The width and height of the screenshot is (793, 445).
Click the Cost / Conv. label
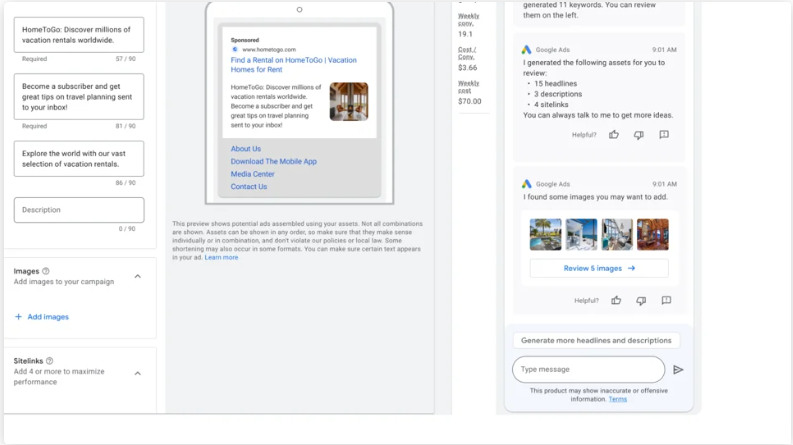(467, 53)
